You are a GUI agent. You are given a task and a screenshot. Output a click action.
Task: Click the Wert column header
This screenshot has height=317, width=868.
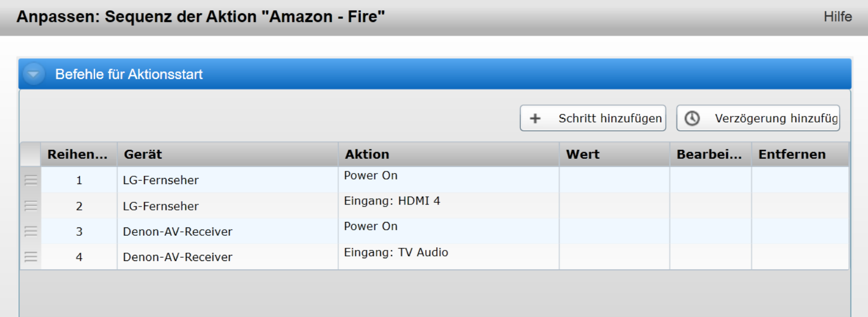(583, 154)
